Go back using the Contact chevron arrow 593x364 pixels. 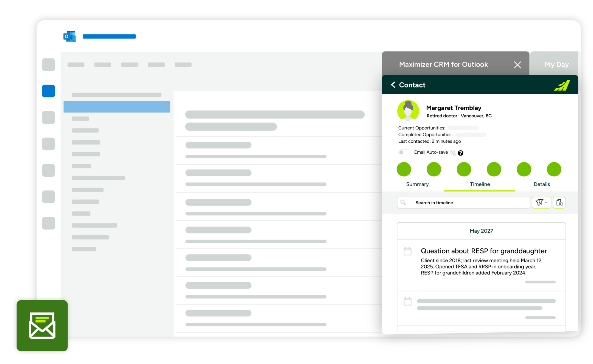(393, 85)
